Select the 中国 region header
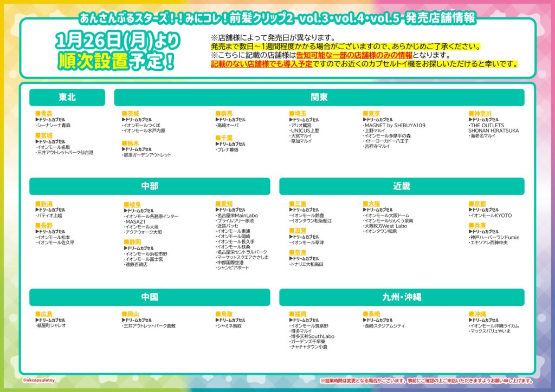555x392 pixels. (150, 297)
